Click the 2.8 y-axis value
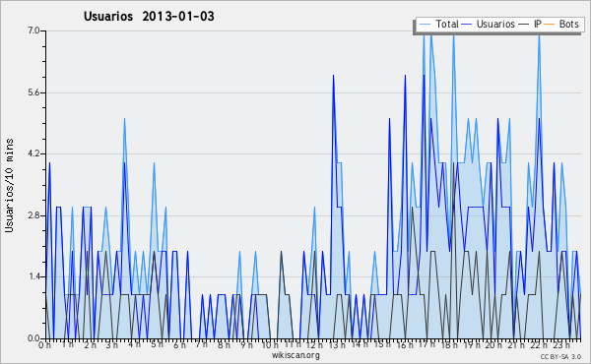This screenshot has width=591, height=364. (33, 215)
